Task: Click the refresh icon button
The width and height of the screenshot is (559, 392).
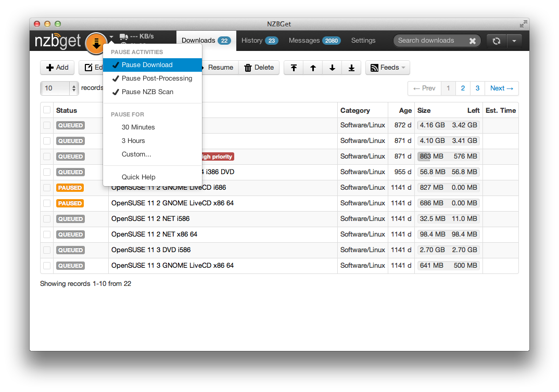Action: [497, 41]
